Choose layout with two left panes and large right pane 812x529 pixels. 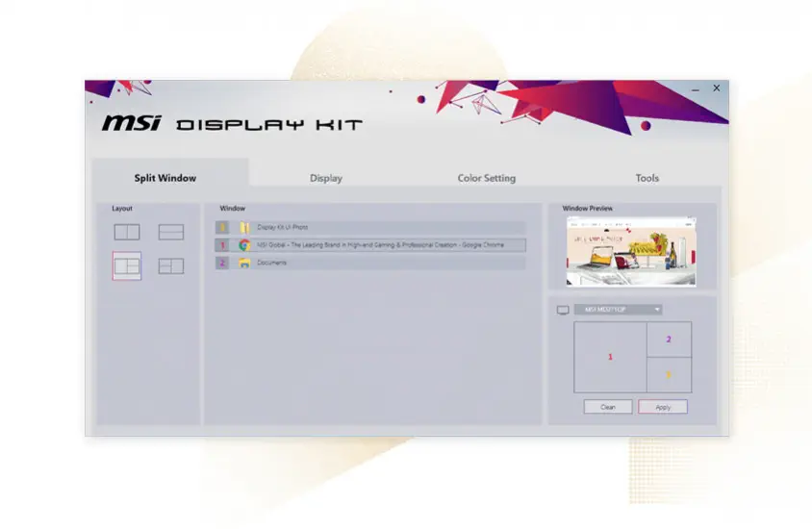point(171,266)
